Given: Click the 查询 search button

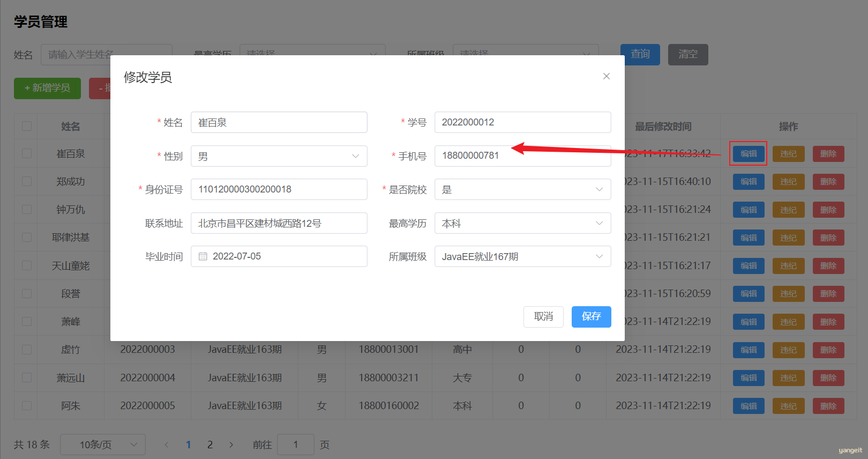Looking at the screenshot, I should 640,54.
